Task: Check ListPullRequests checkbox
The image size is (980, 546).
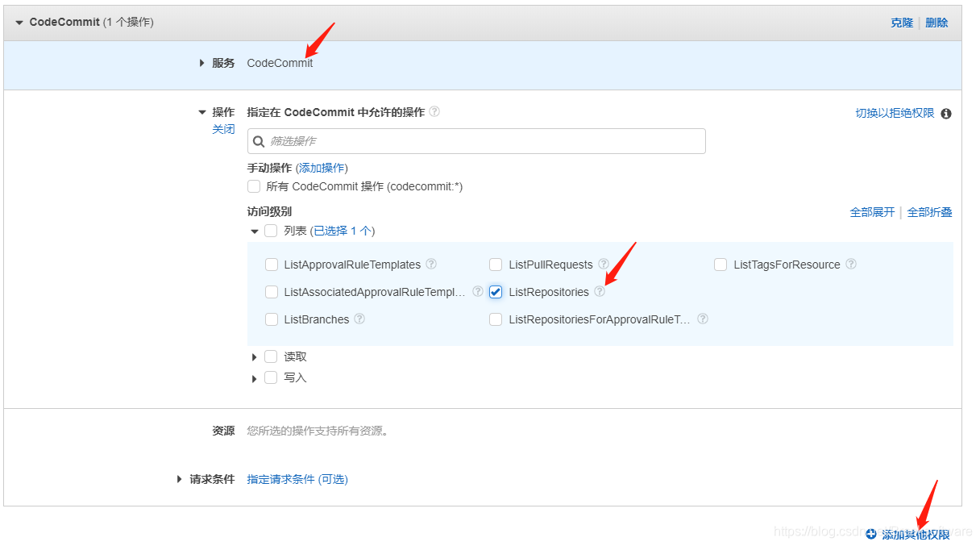Action: [496, 265]
